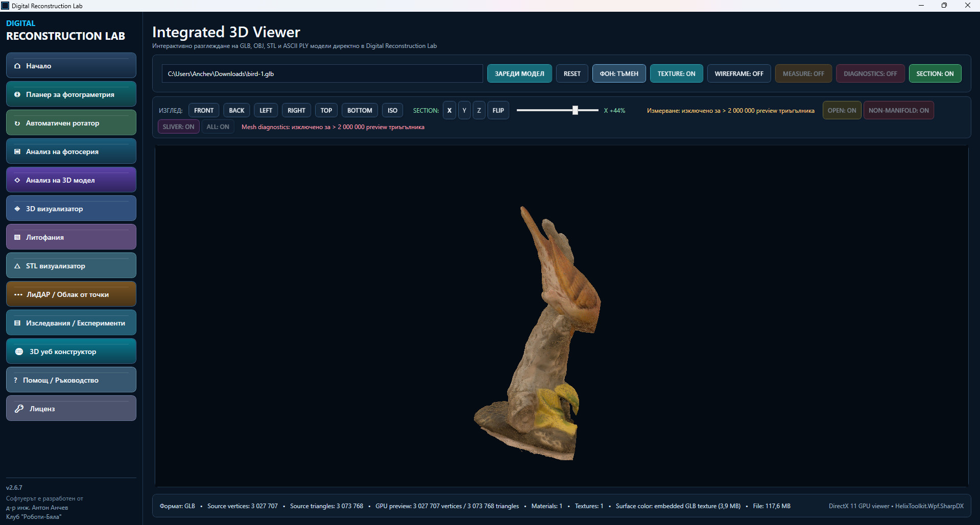Click the RESET button
980x525 pixels.
(572, 73)
